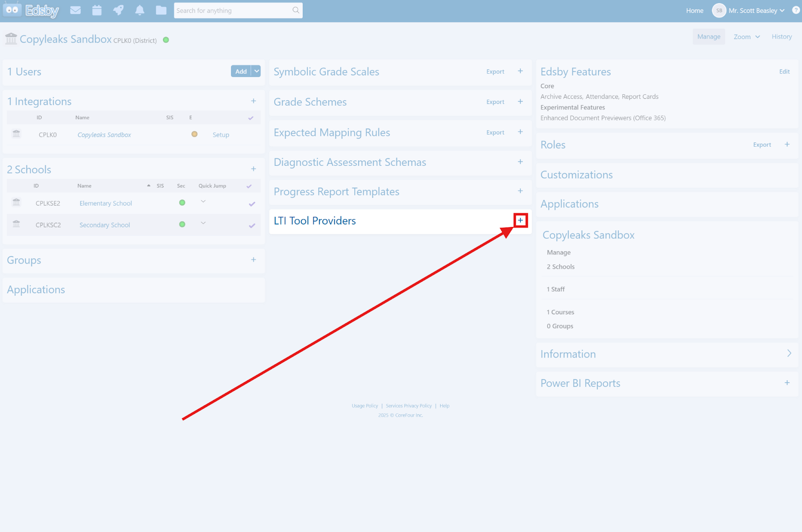802x532 pixels.
Task: Add a Grade Scheme with plus icon
Action: (x=520, y=102)
